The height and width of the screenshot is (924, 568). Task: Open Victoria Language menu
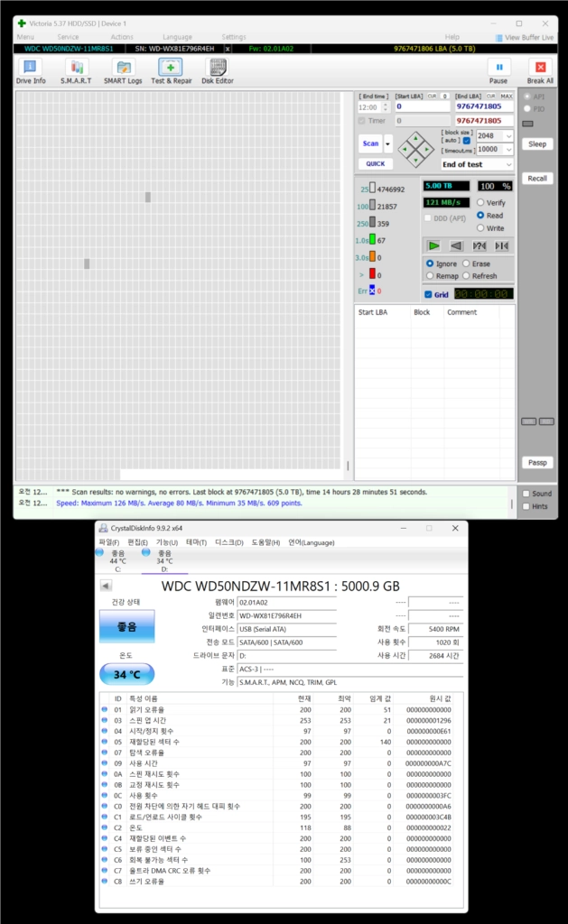pyautogui.click(x=178, y=37)
